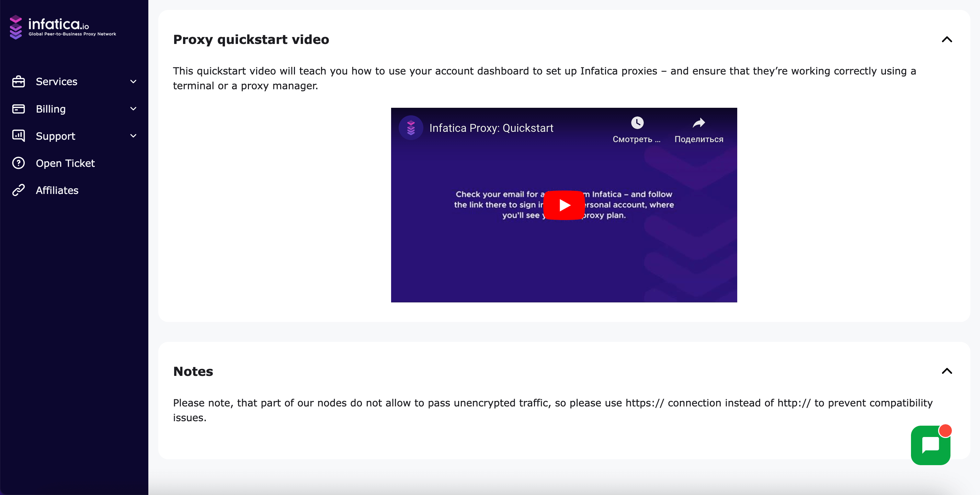Image resolution: width=980 pixels, height=495 pixels.
Task: Click the Infatica channel avatar on video
Action: [411, 128]
